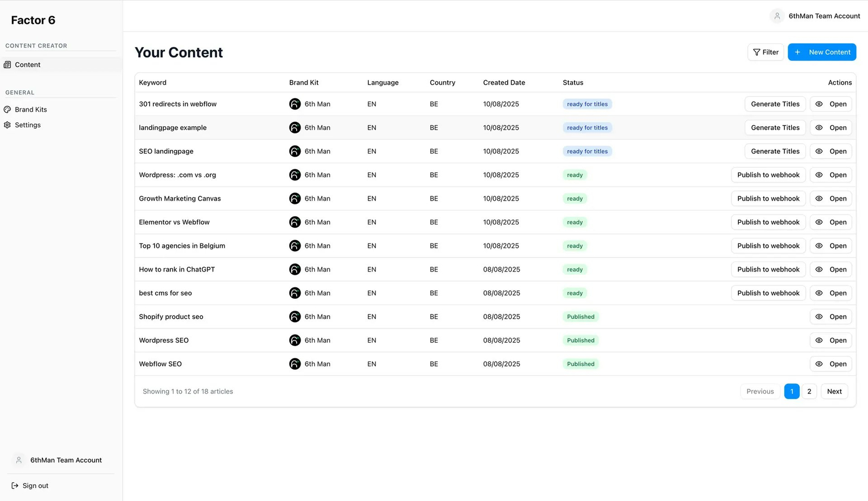868x501 pixels.
Task: Click Published badge in Shopify product seo row
Action: tap(580, 317)
